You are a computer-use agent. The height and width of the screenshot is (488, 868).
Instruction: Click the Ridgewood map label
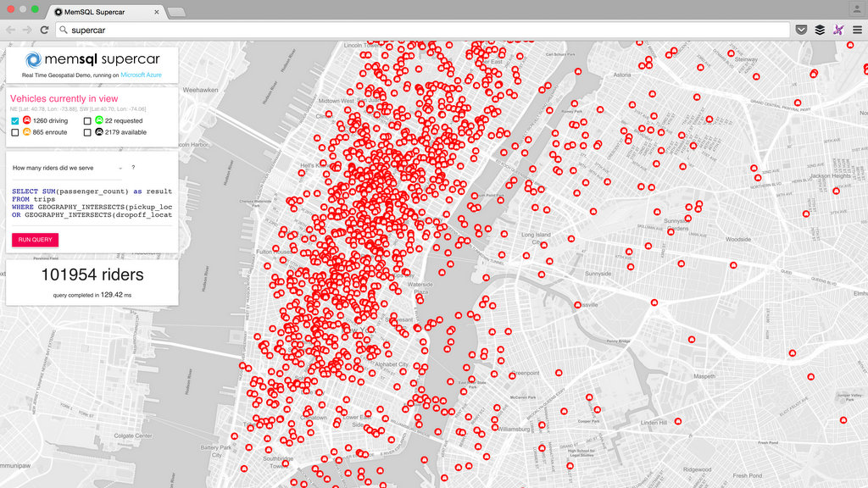(x=697, y=469)
